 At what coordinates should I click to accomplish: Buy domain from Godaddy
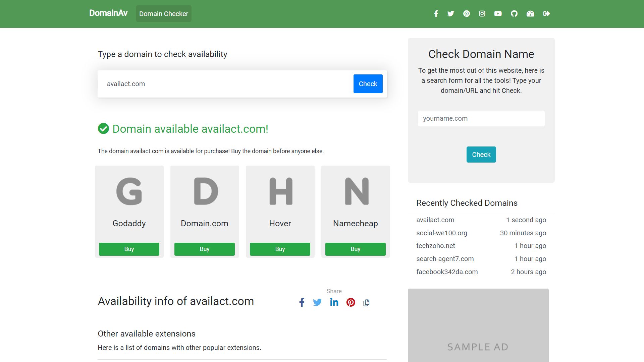tap(129, 249)
